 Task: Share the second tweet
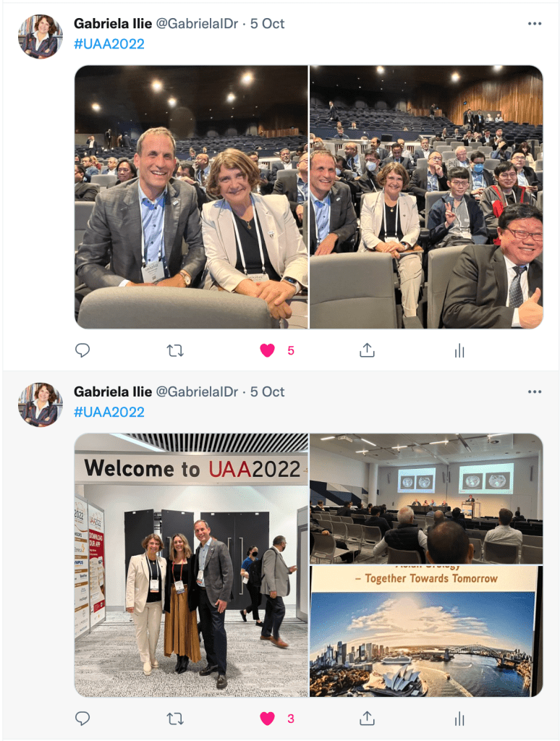click(x=367, y=719)
